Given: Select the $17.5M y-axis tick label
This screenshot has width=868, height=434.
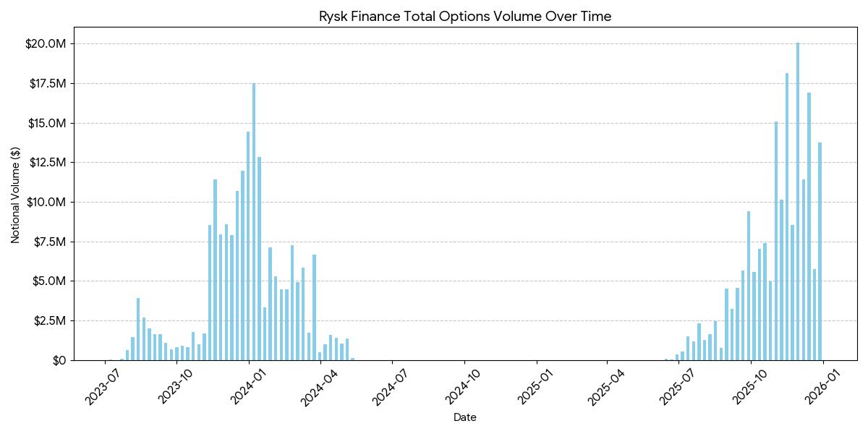Looking at the screenshot, I should (46, 83).
